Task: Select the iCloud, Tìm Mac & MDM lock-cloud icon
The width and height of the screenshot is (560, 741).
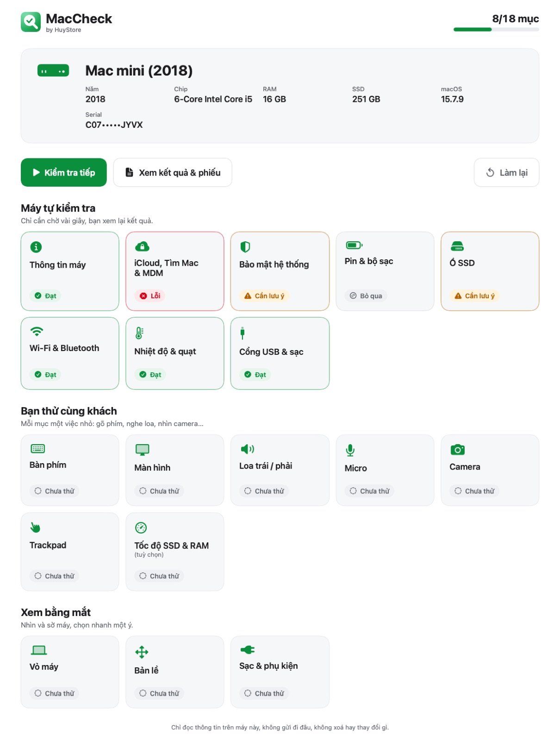Action: pyautogui.click(x=142, y=246)
